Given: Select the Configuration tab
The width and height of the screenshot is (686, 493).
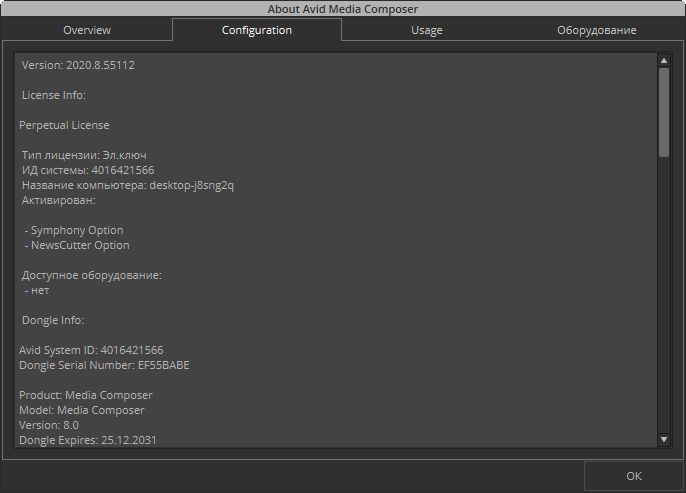Looking at the screenshot, I should point(257,30).
